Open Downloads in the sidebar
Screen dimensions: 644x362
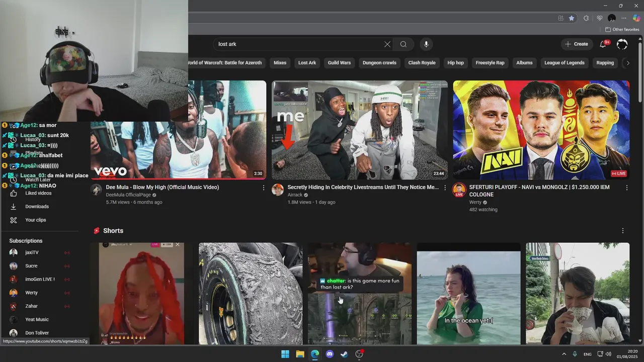click(37, 207)
